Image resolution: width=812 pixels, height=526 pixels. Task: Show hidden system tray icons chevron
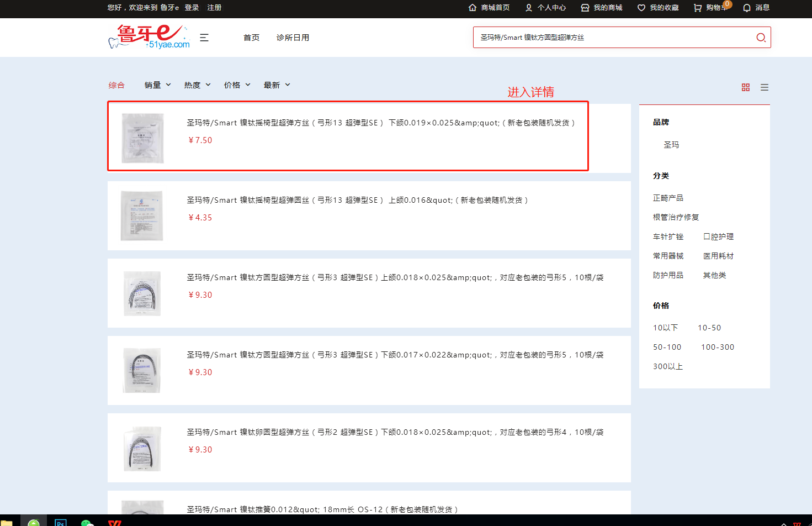783,523
